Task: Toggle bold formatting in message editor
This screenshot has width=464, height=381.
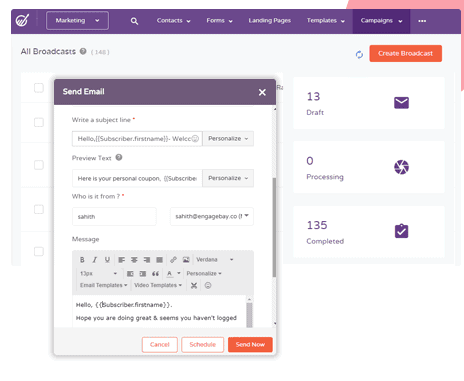Action: pyautogui.click(x=82, y=260)
